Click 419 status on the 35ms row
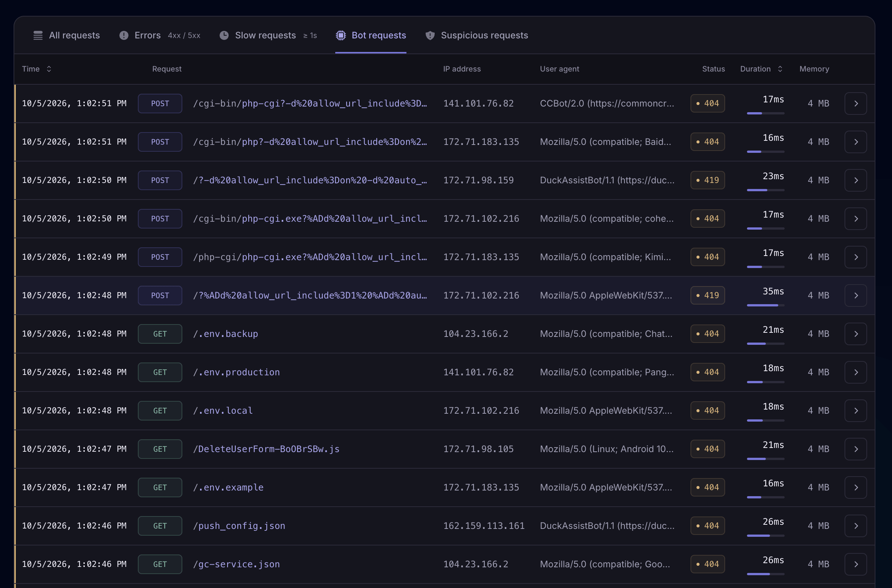The height and width of the screenshot is (588, 892). coord(708,296)
